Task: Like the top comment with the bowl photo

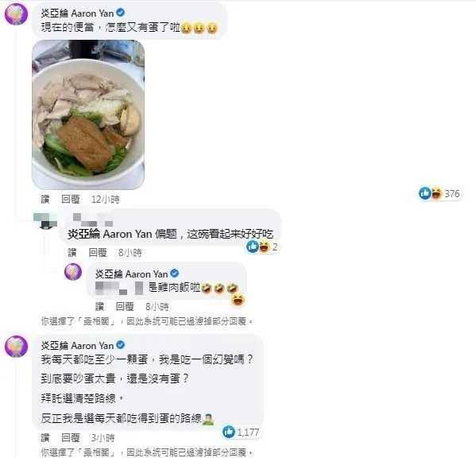Action: coord(45,200)
